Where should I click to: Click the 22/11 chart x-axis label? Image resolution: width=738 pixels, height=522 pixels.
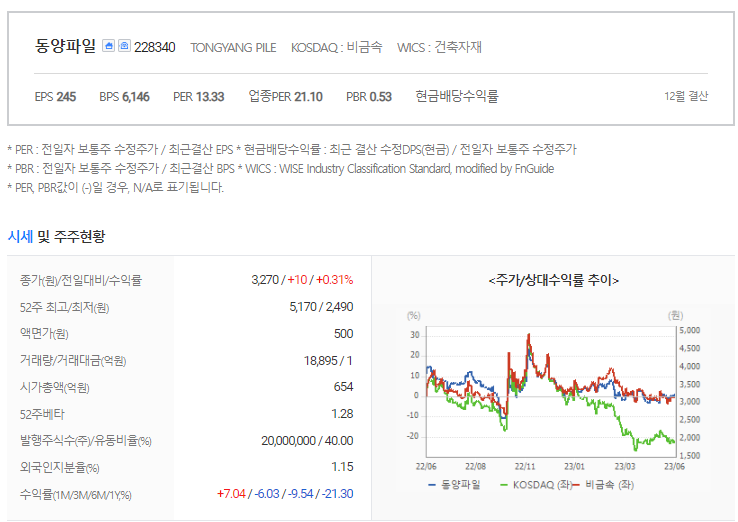(525, 466)
